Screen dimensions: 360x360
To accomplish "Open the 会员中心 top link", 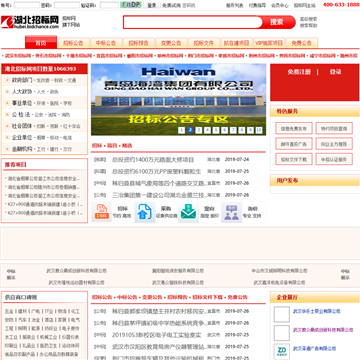I will click(x=280, y=6).
